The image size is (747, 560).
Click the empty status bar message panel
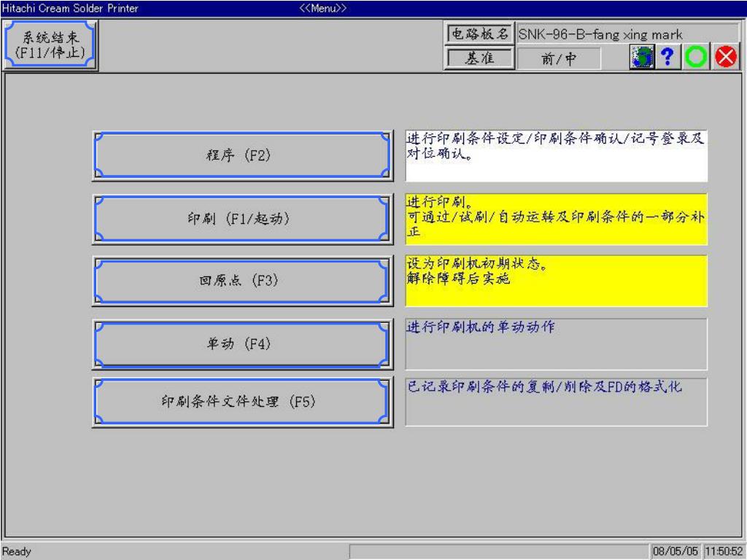click(499, 551)
